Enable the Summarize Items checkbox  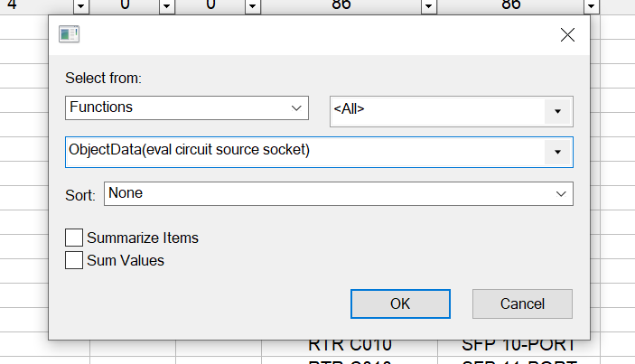coord(76,238)
